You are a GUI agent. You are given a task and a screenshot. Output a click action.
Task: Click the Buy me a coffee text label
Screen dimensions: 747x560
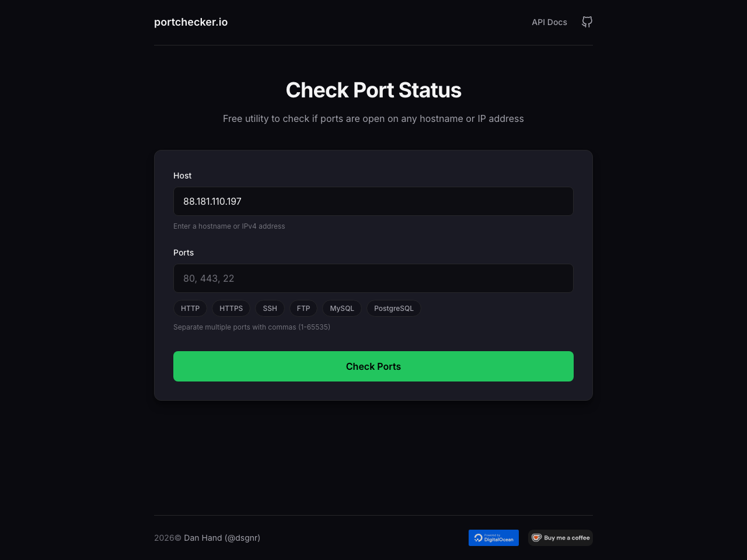[x=566, y=537]
